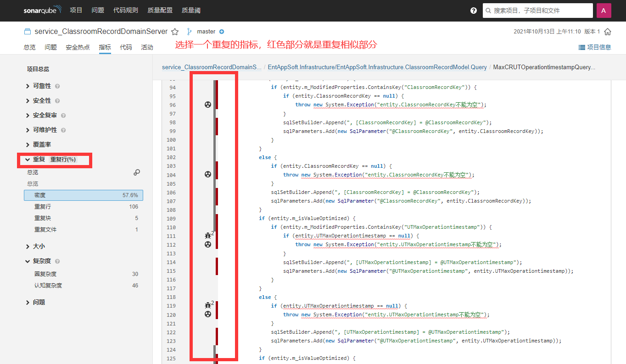Click the 总览 item beside magnifier icon
This screenshot has width=626, height=364.
pos(33,172)
